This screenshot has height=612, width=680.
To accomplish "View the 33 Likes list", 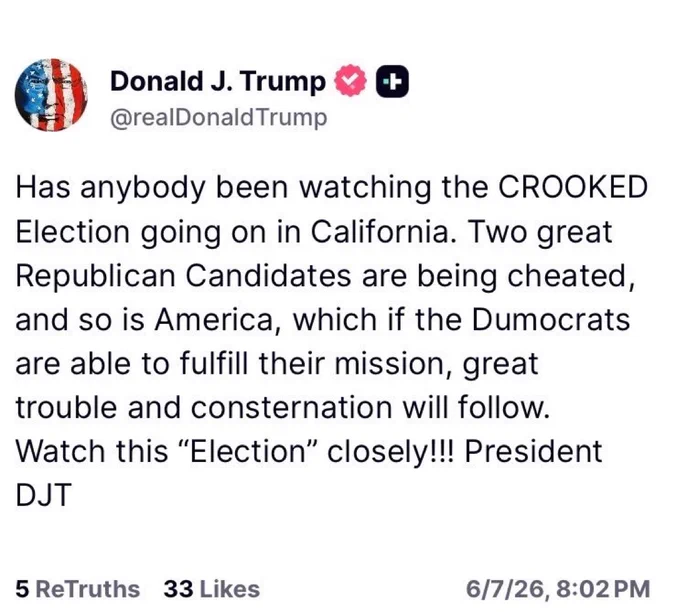I will 212,589.
